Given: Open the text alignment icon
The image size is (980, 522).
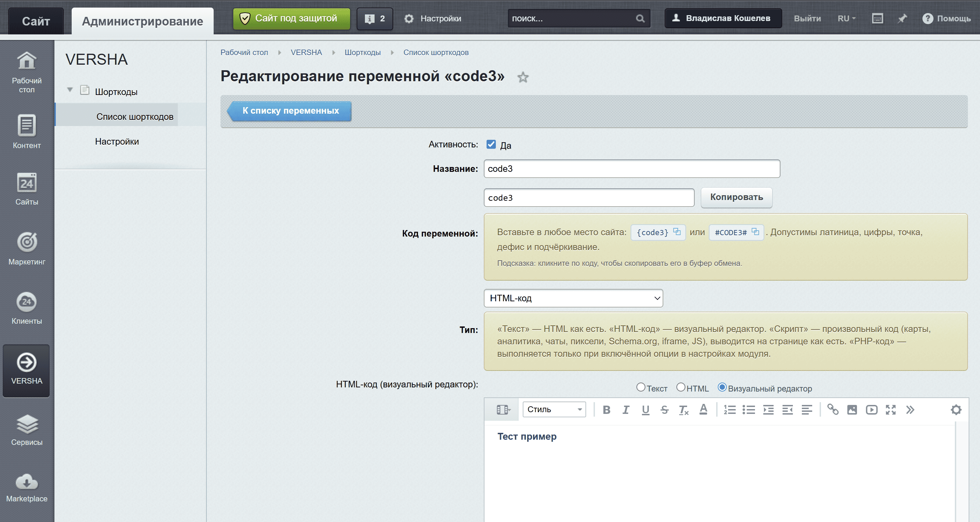Looking at the screenshot, I should coord(807,409).
